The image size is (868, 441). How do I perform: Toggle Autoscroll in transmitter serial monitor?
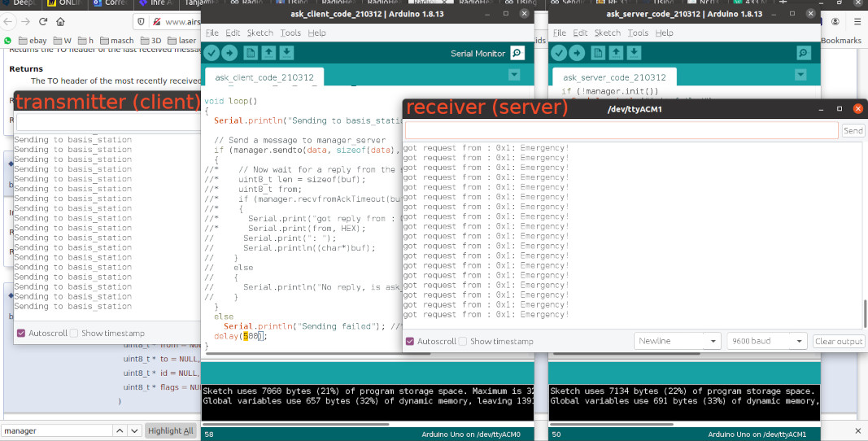[21, 333]
